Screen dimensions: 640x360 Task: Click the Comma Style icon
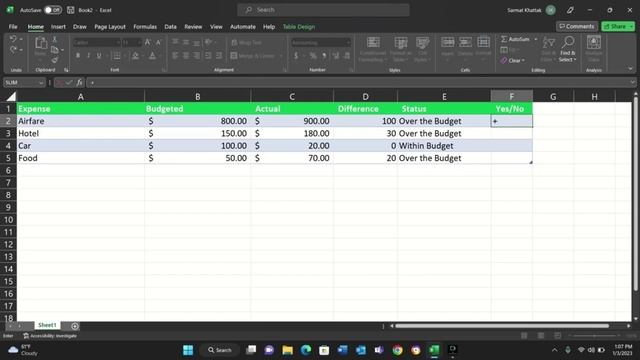(324, 56)
